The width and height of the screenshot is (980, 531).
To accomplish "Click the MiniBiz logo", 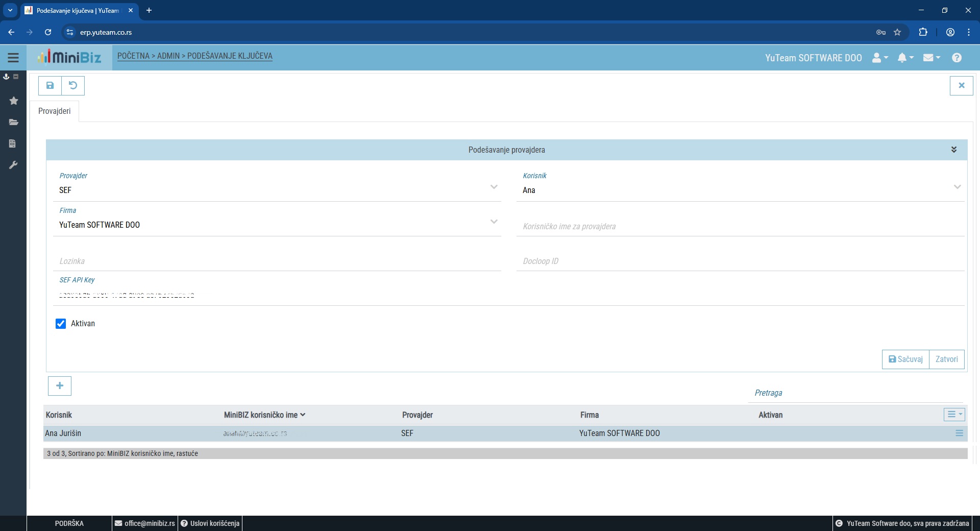I will pyautogui.click(x=69, y=57).
